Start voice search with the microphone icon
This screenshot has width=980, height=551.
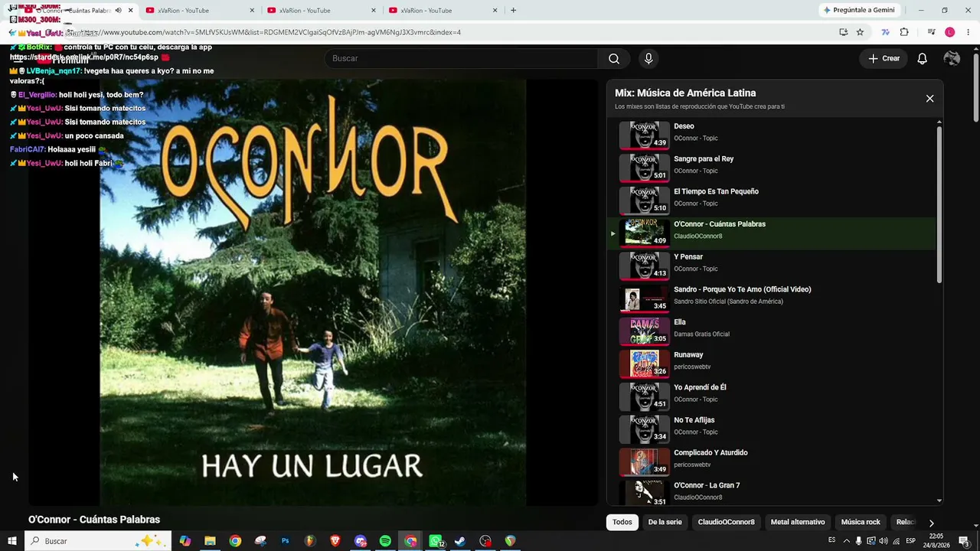[648, 59]
